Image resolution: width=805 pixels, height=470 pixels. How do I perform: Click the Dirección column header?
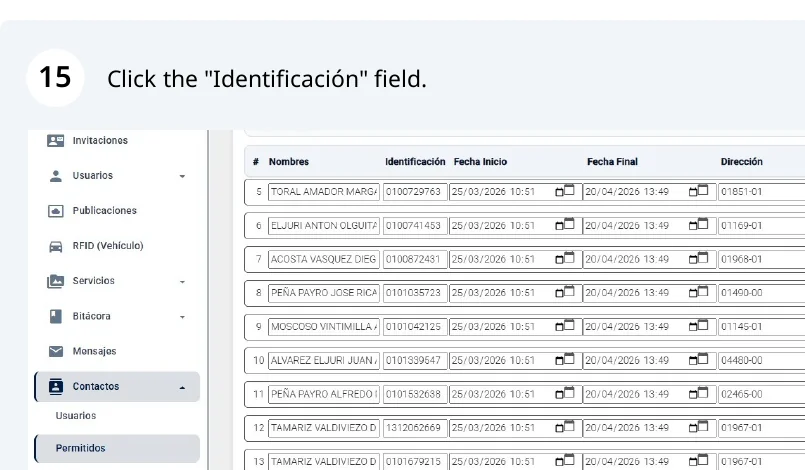(741, 162)
